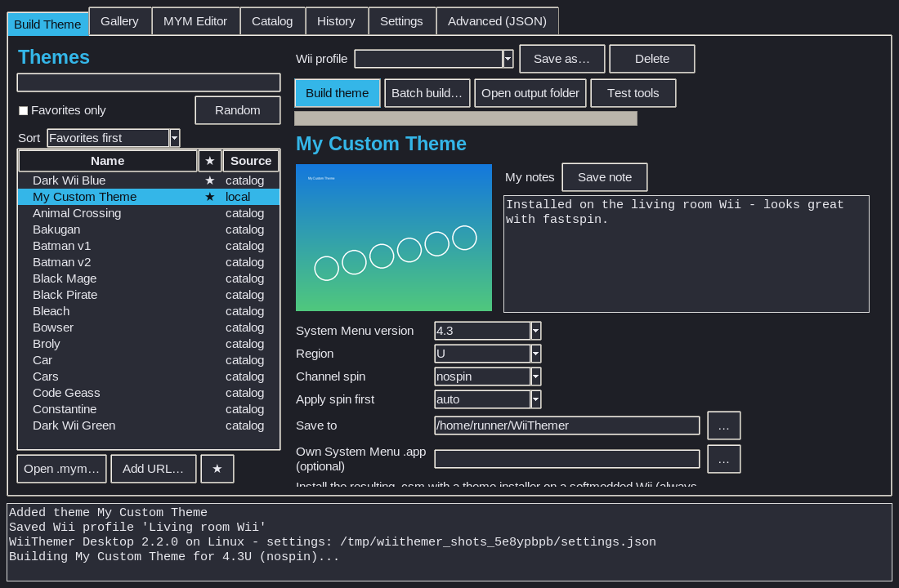Image resolution: width=899 pixels, height=588 pixels.
Task: Click inside the My notes text area
Action: [687, 254]
